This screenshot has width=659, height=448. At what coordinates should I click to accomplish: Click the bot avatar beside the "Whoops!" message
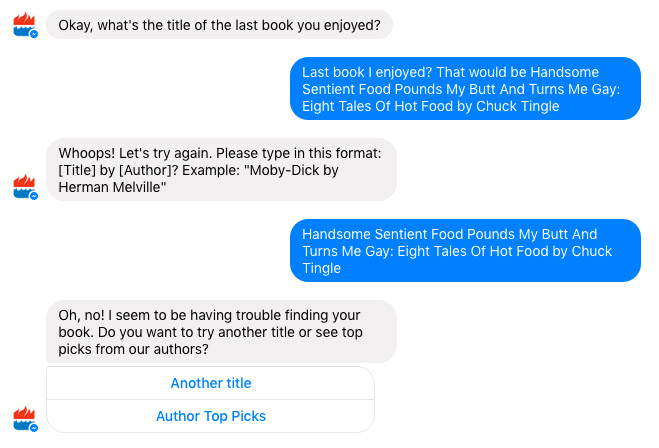(24, 186)
